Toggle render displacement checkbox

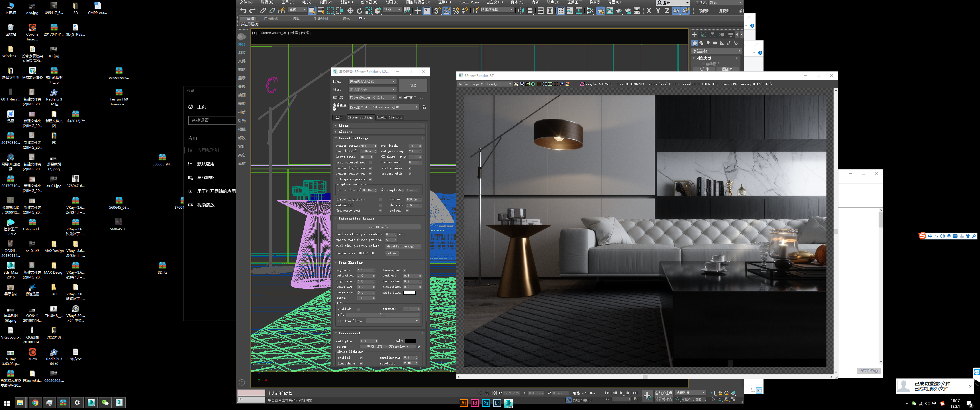(370, 168)
